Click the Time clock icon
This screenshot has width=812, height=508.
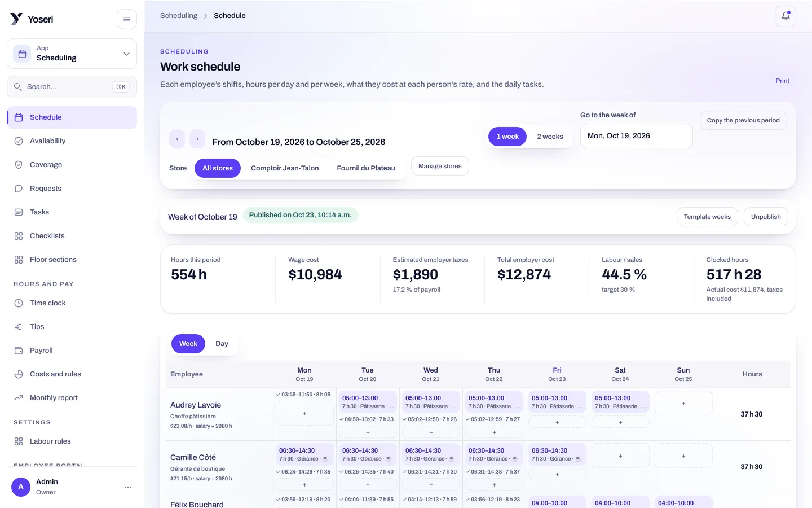19,303
